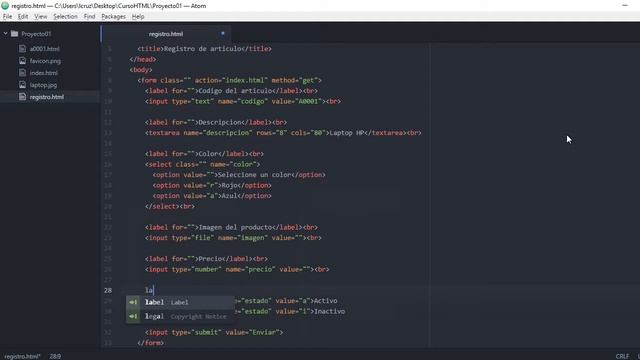Collapse the Proyecto01 folder chevron

(5, 34)
